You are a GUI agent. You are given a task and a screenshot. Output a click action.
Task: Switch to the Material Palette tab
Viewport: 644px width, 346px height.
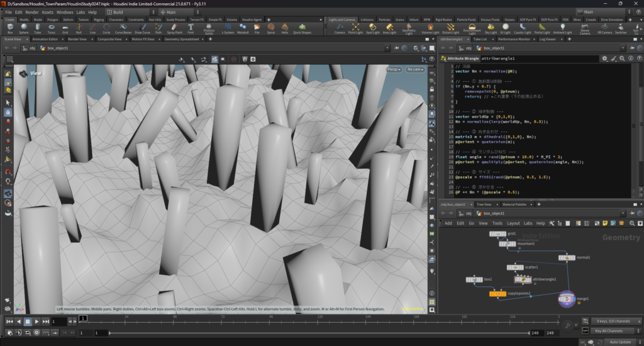point(513,204)
